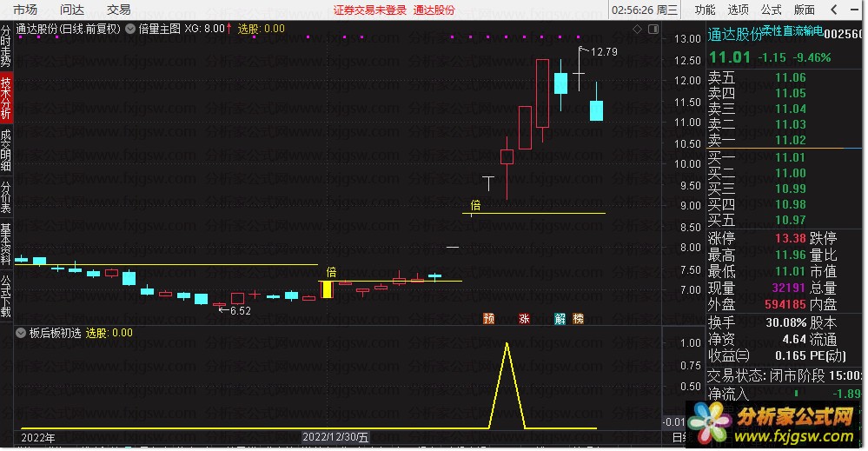
Task: Switch to the 分价表 side tab
Action: point(5,197)
